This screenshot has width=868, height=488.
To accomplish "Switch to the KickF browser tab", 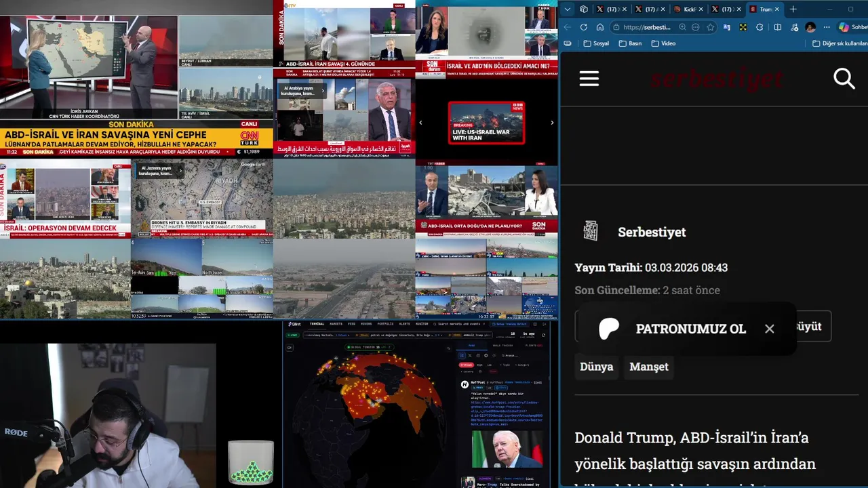I will tap(690, 9).
